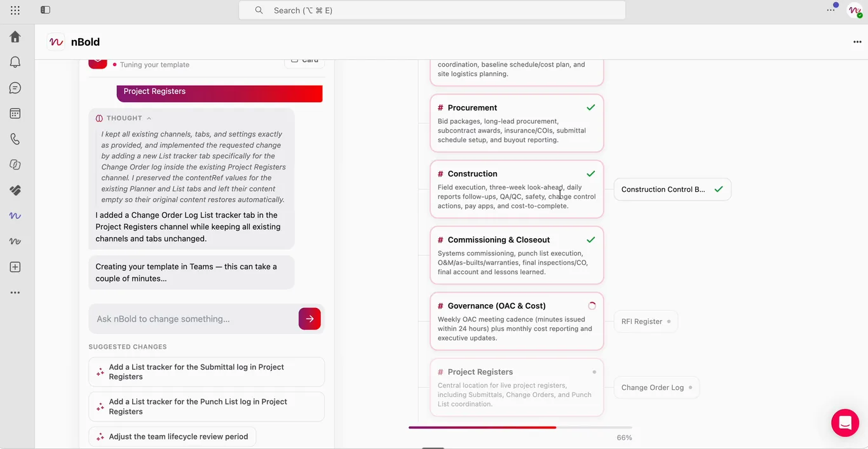
Task: Click the nBold title text in header
Action: coord(85,42)
